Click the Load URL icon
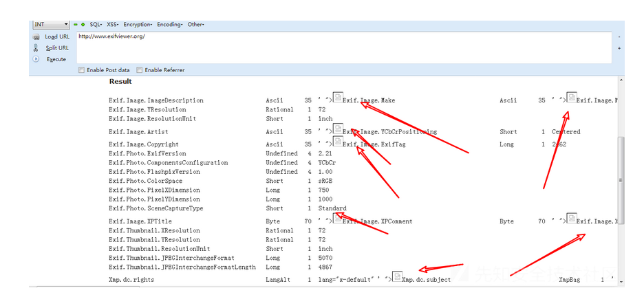The image size is (644, 297). point(36,36)
